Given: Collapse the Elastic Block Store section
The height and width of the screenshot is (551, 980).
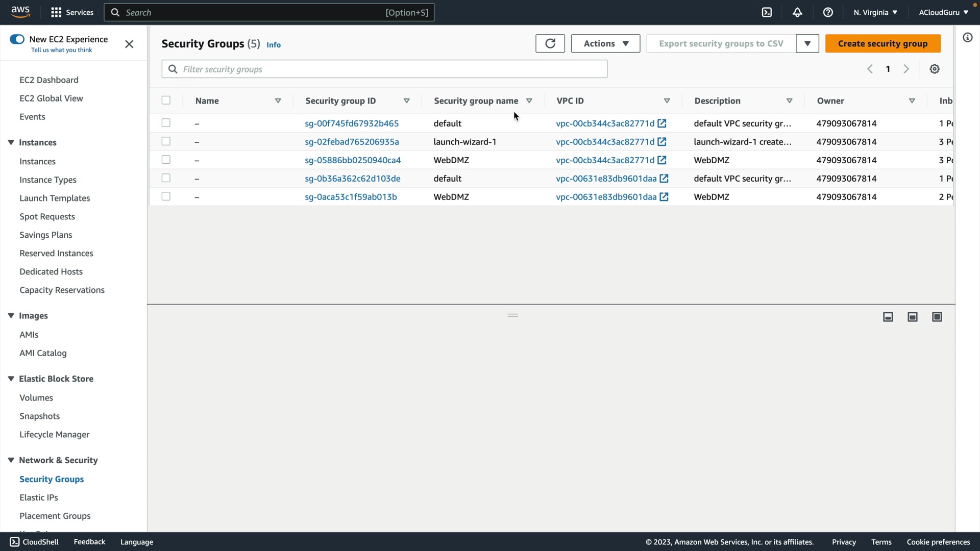Looking at the screenshot, I should coord(11,379).
